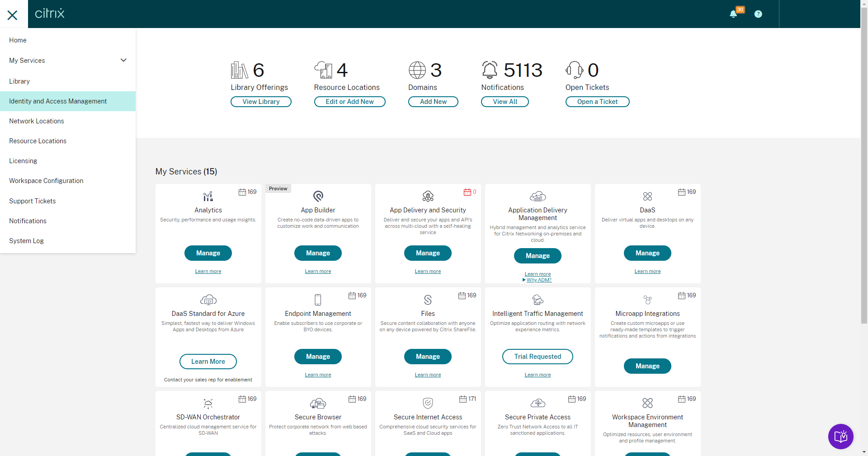Image resolution: width=868 pixels, height=456 pixels.
Task: Click the Endpoint Management device icon
Action: (x=318, y=300)
